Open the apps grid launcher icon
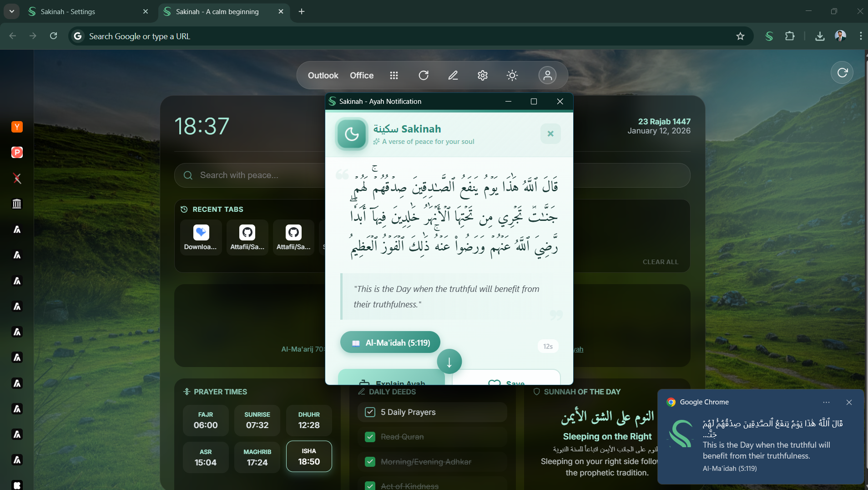This screenshot has width=868, height=490. pos(394,75)
